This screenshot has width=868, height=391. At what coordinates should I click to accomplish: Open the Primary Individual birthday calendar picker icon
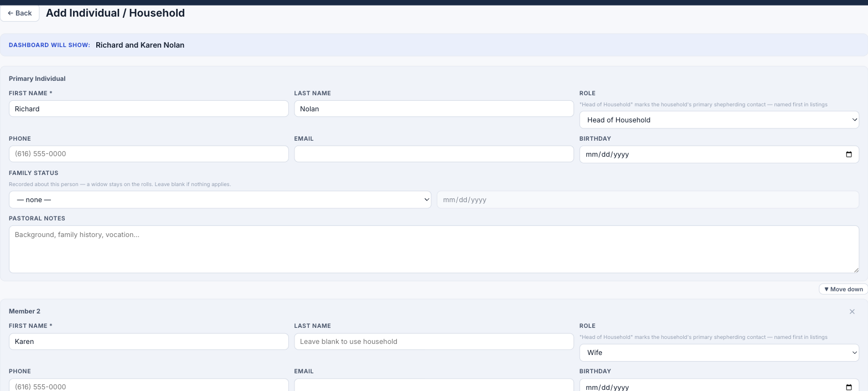(849, 155)
